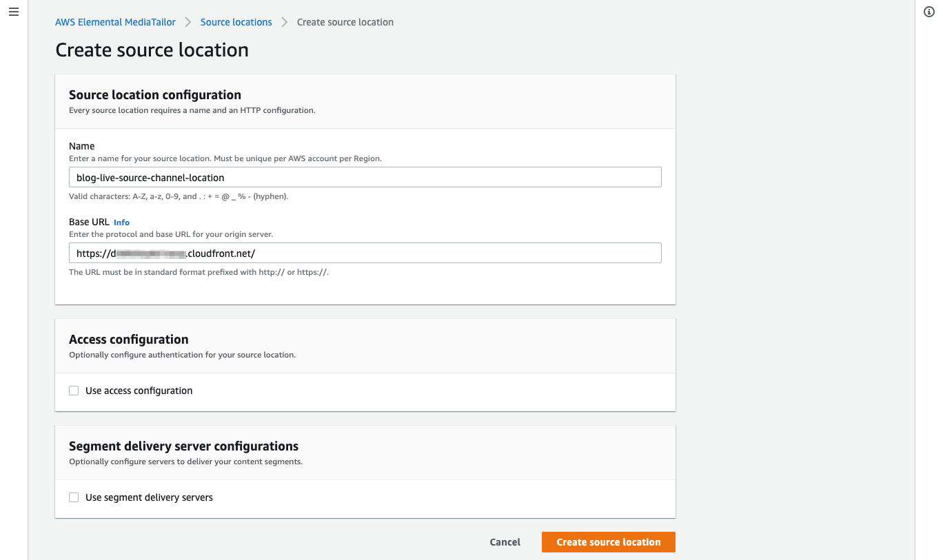Click the 'Access configuration' heading

point(129,340)
